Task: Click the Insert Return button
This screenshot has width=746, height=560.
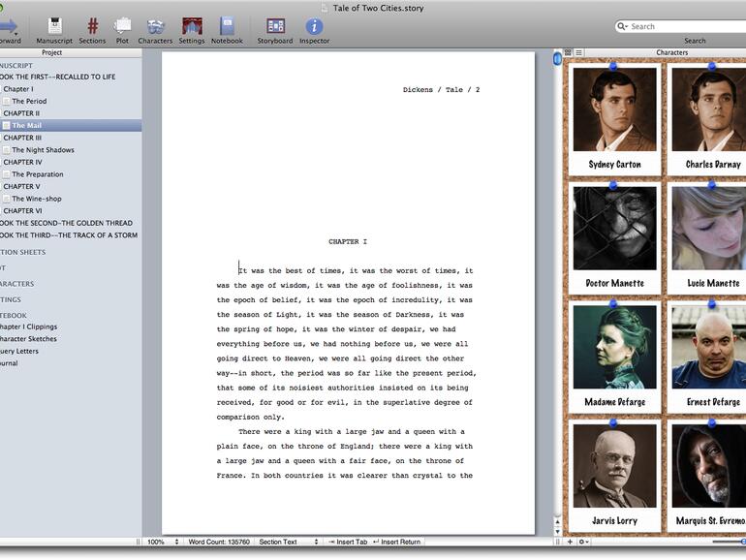Action: (x=396, y=542)
